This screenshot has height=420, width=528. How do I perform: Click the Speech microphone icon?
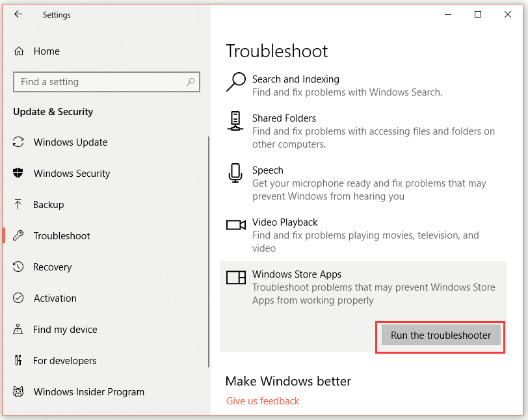coord(235,173)
